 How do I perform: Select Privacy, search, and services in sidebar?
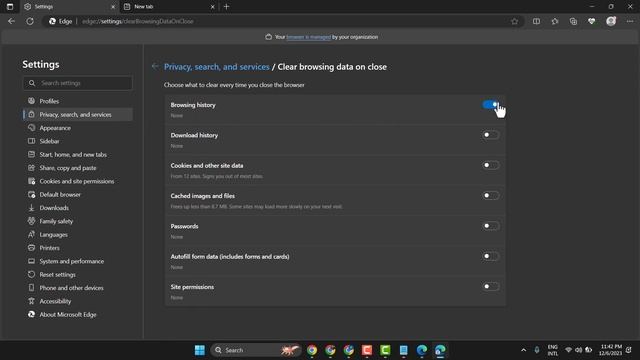78,114
